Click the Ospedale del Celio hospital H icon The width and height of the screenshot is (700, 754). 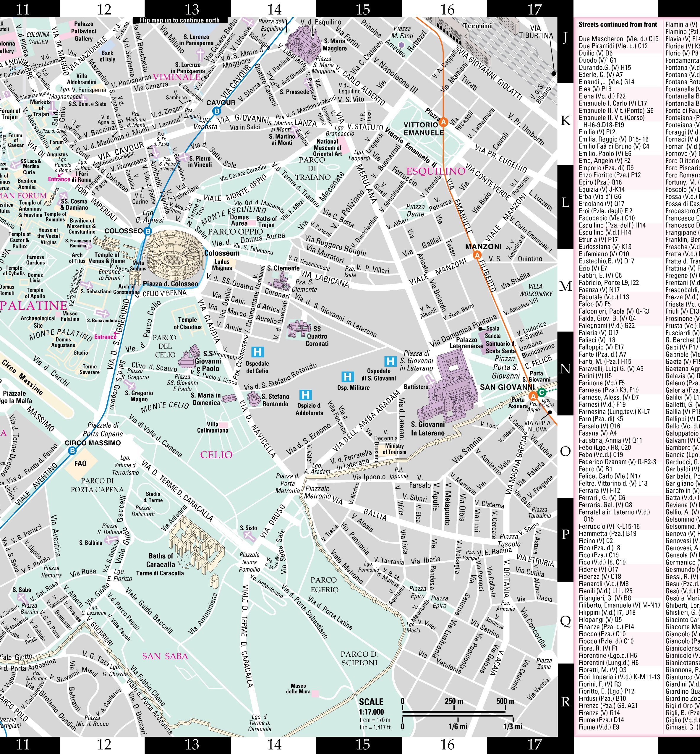click(x=257, y=352)
